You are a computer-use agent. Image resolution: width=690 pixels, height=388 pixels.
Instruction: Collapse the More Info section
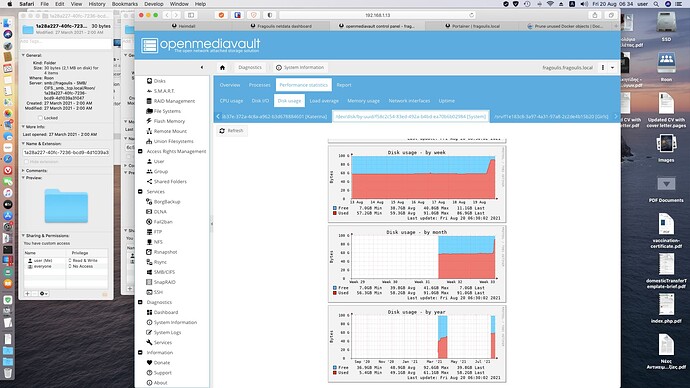pyautogui.click(x=23, y=127)
